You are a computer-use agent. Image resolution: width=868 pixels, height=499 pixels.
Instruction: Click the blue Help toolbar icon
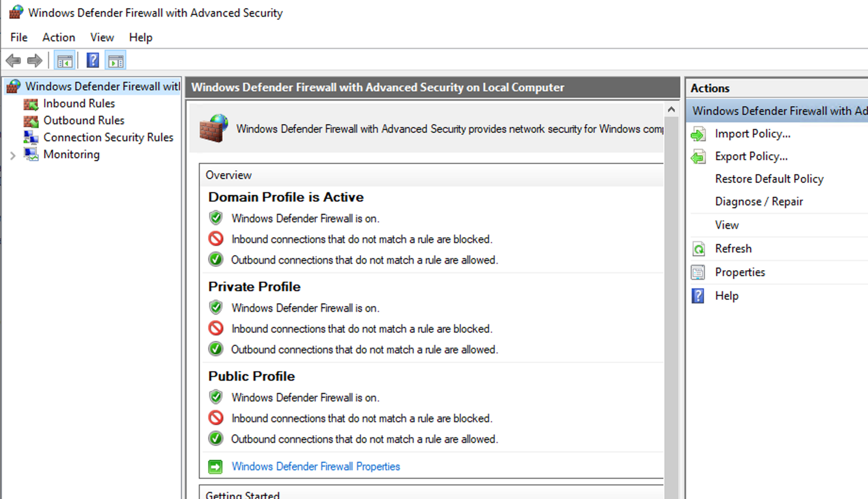pyautogui.click(x=92, y=61)
